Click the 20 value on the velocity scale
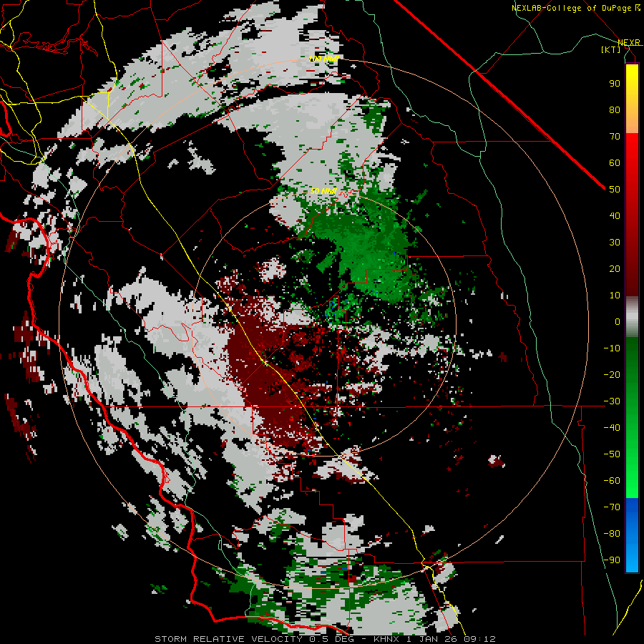 615,268
